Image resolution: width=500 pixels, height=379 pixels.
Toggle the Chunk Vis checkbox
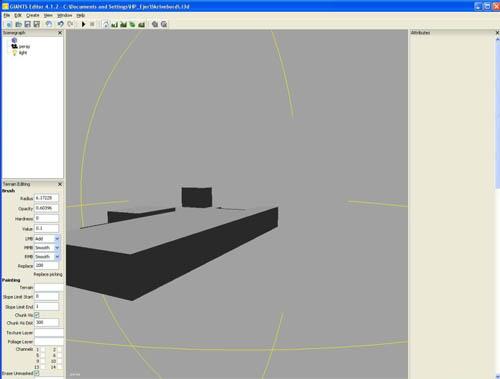[37, 315]
